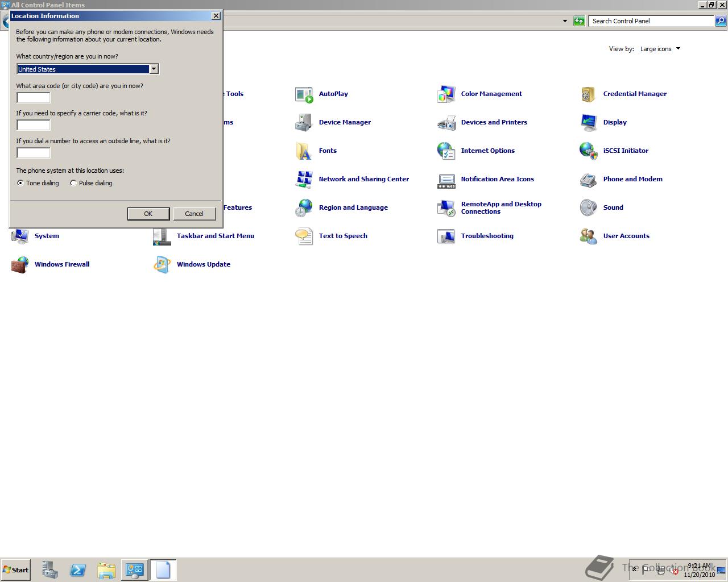Open the View by Large icons dropdown

[660, 49]
